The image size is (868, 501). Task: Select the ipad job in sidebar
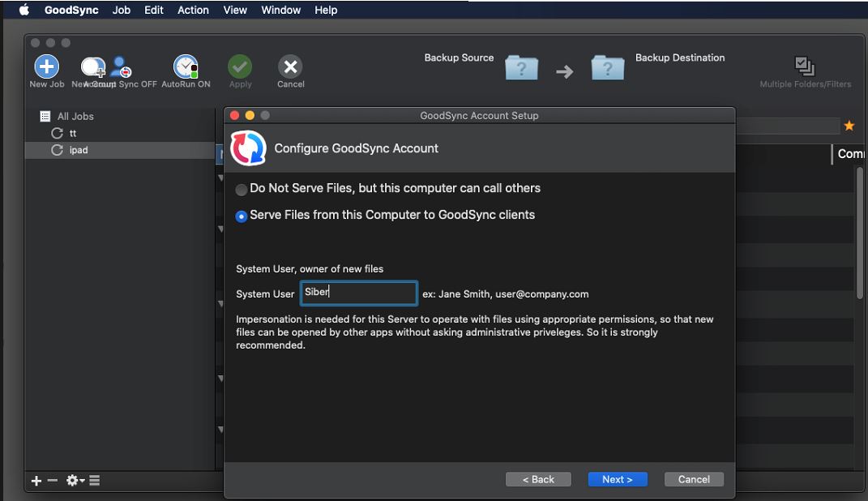[x=79, y=150]
